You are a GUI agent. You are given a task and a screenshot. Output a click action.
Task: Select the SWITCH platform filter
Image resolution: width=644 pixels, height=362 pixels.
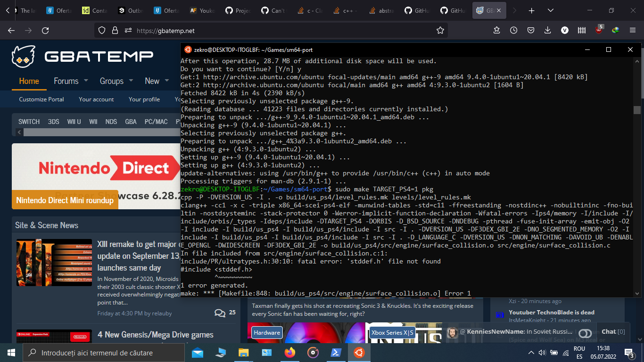coord(29,122)
